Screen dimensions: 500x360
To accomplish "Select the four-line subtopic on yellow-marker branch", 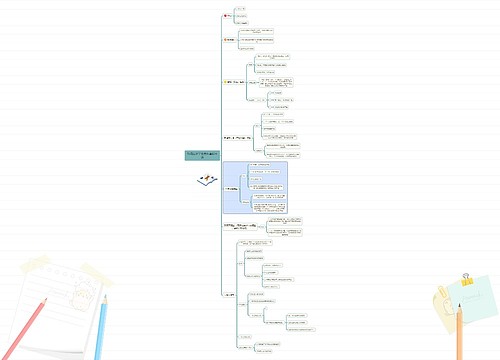I will (x=276, y=83).
